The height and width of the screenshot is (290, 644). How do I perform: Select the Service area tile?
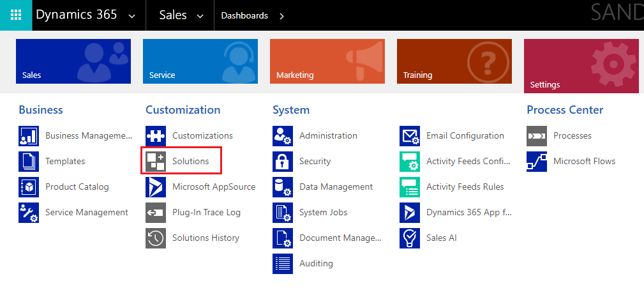[x=200, y=61]
